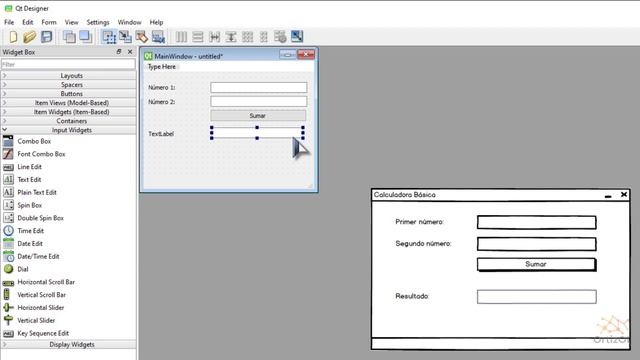This screenshot has height=360, width=640.
Task: Click the Bring to Front toolbar icon
Action: (86, 37)
